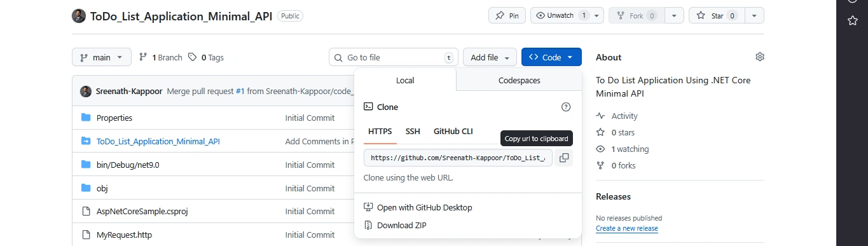Open MyRequest.http file
Screen dimensions: 868x246
[124, 235]
